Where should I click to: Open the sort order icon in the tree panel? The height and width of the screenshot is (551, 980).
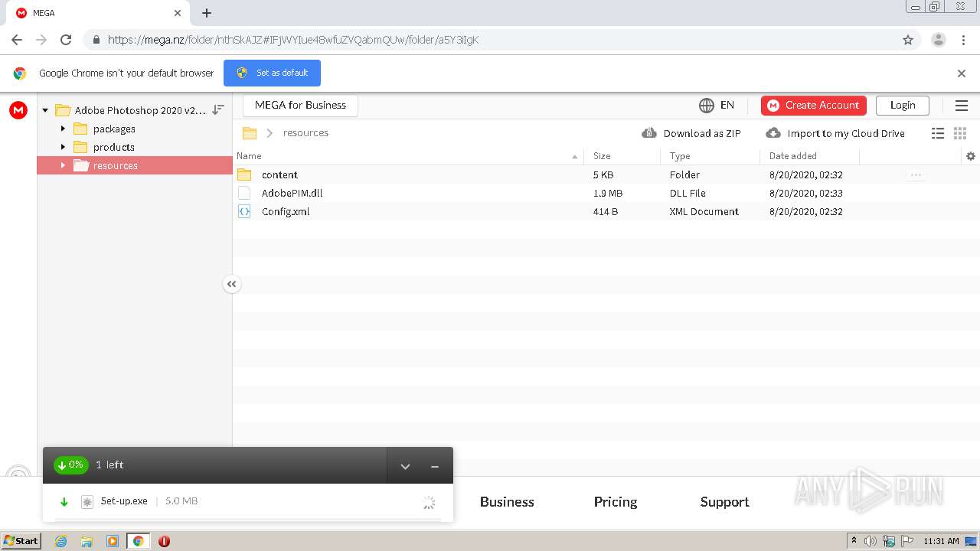pyautogui.click(x=218, y=109)
